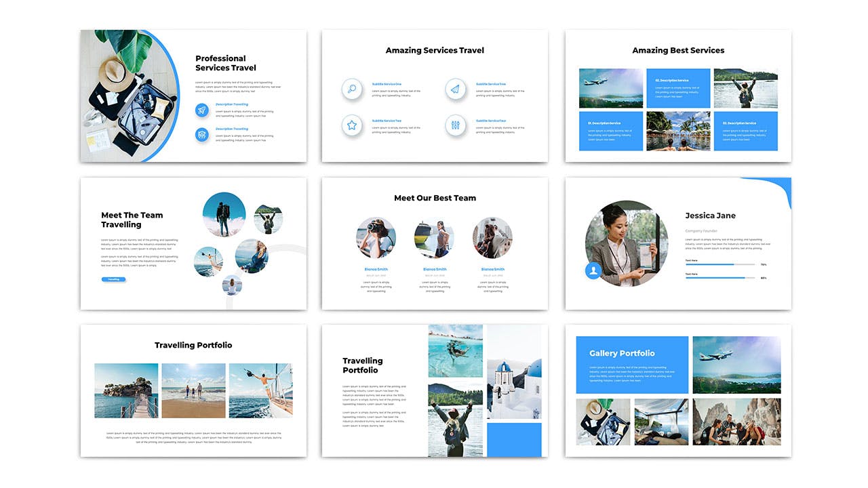Select the pool and palm trees photo

(678, 131)
